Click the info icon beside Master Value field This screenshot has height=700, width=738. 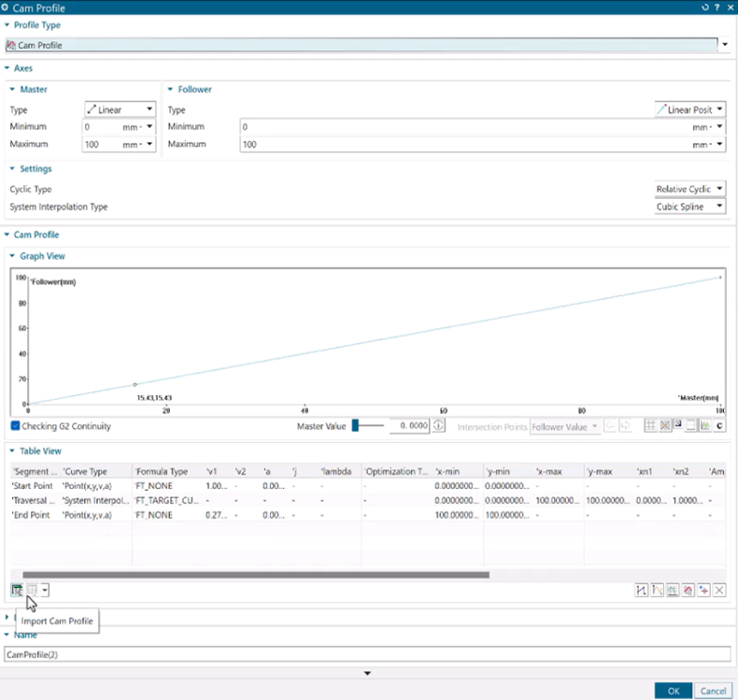(x=439, y=426)
